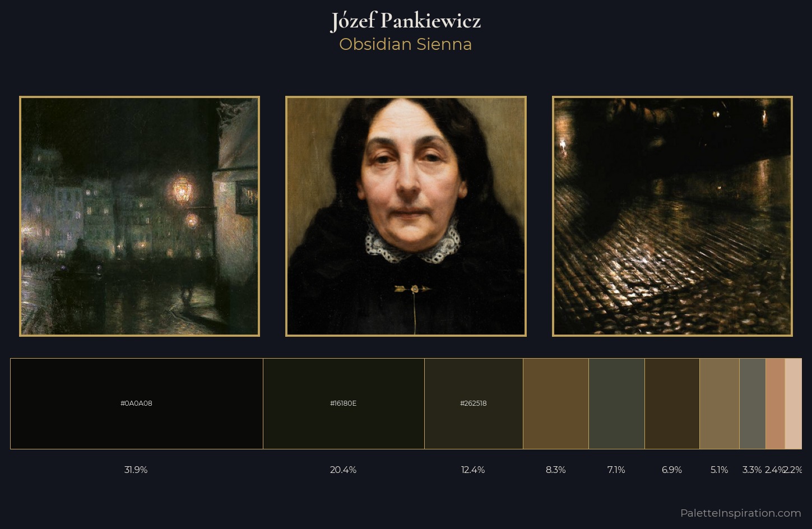
Task: Click the 7.1% percentage label
Action: [616, 470]
